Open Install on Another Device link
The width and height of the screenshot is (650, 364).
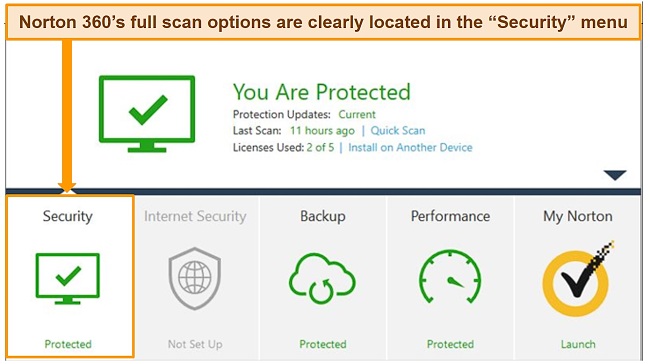(x=410, y=148)
